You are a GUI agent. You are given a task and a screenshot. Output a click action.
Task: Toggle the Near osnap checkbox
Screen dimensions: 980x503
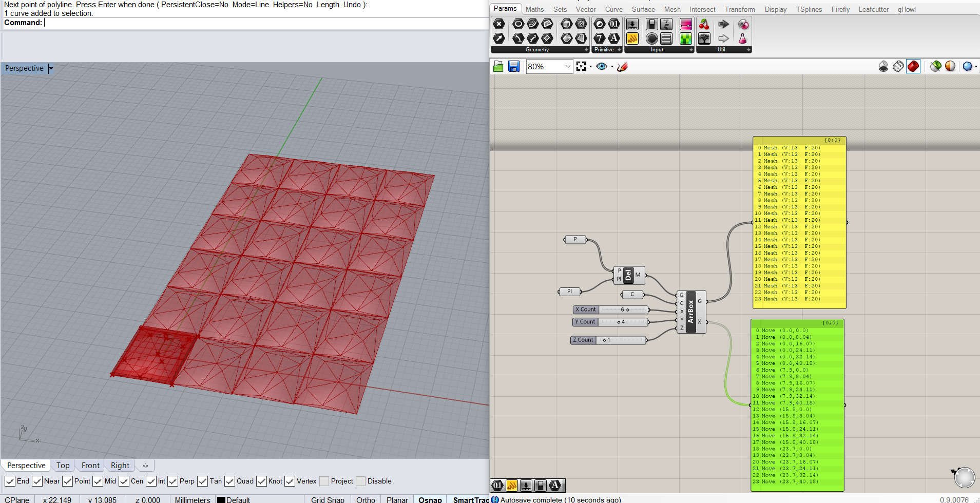click(37, 481)
